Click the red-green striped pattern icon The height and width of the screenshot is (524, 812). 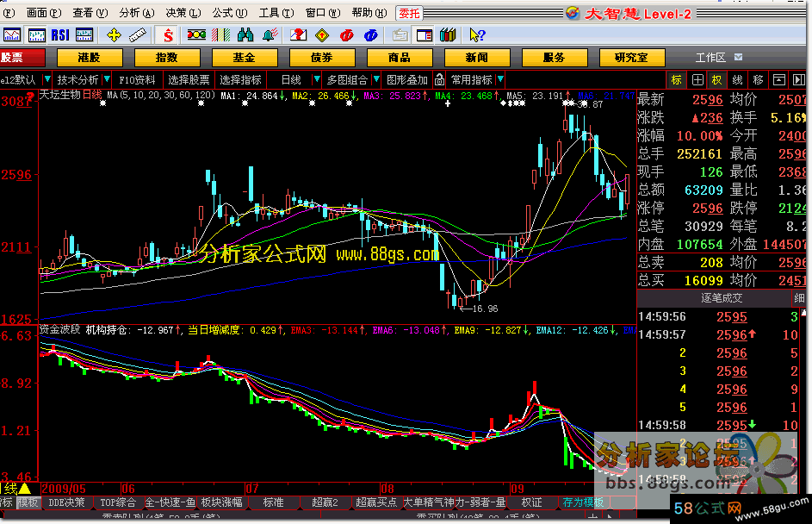220,34
